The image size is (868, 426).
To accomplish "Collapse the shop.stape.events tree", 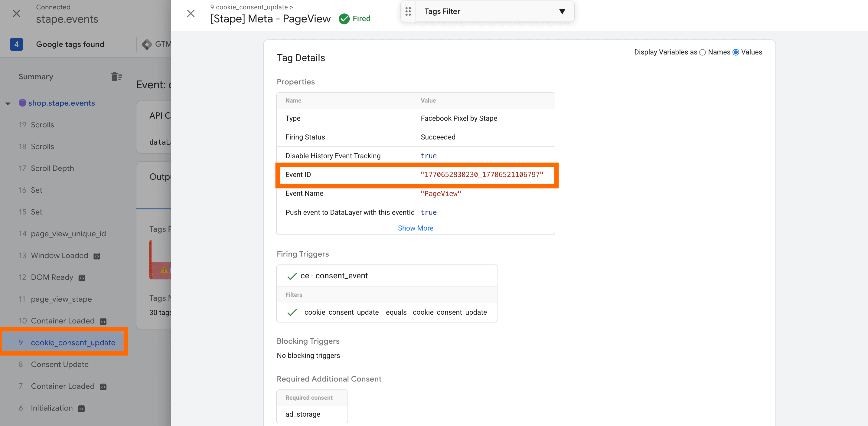I will [x=8, y=103].
